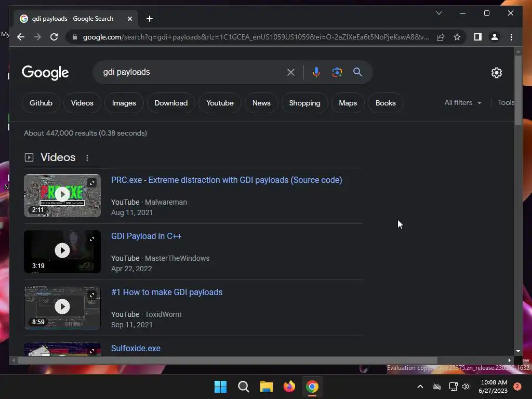Open File Explorer from taskbar

(x=267, y=387)
